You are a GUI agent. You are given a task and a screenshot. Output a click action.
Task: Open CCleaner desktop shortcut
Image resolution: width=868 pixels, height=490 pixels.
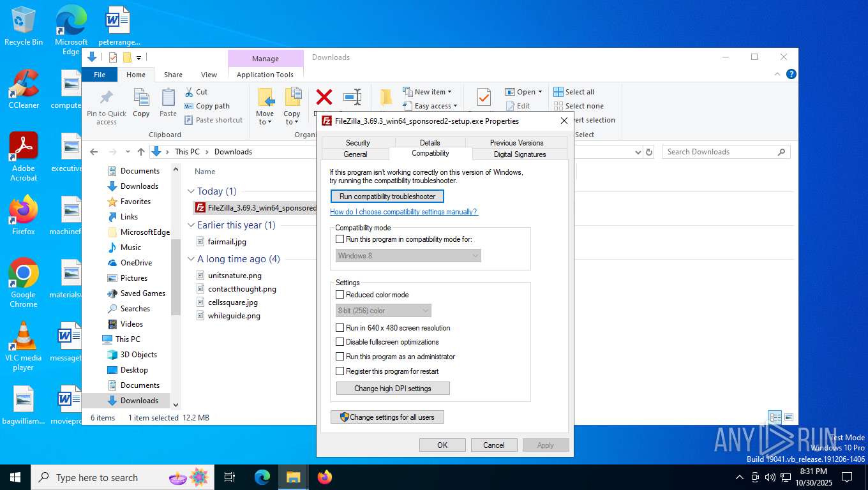click(24, 89)
